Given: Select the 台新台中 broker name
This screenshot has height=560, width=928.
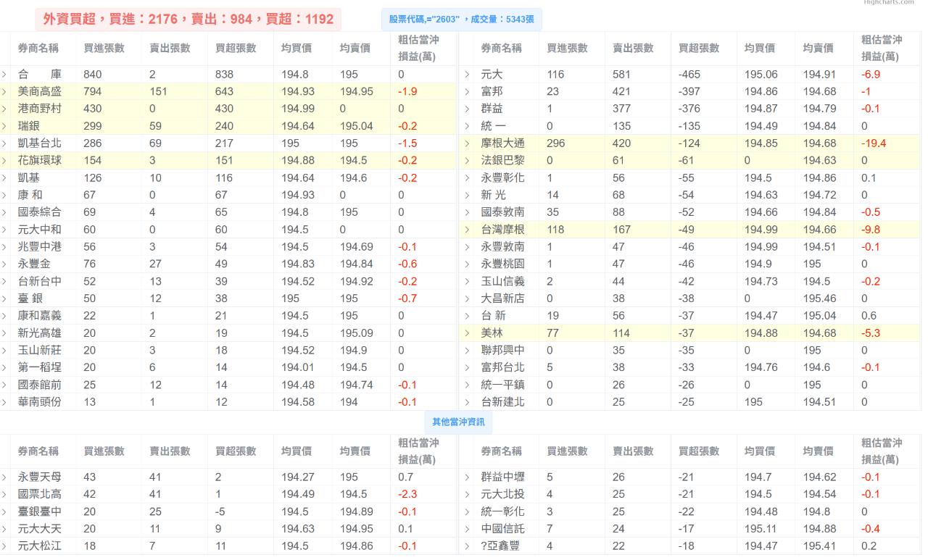Looking at the screenshot, I should click(39, 282).
